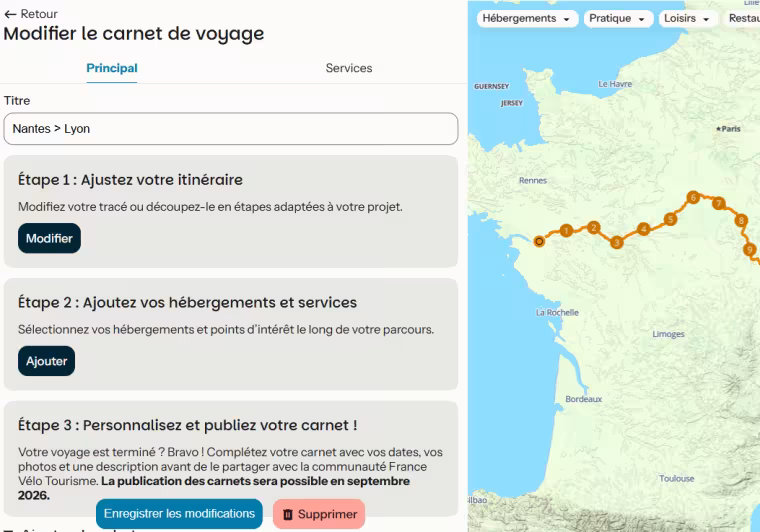Viewport: 760px width, 532px height.
Task: Open the Loisirs filter dropdown
Action: [687, 18]
